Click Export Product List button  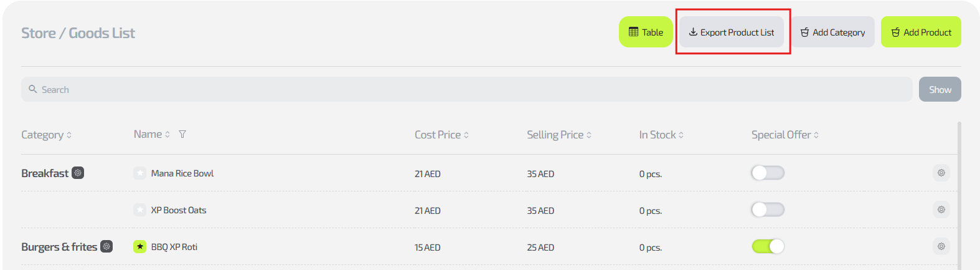pos(732,32)
